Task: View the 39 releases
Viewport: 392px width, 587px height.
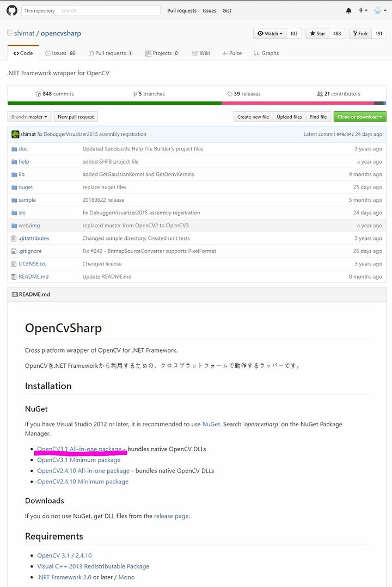Action: click(x=244, y=94)
